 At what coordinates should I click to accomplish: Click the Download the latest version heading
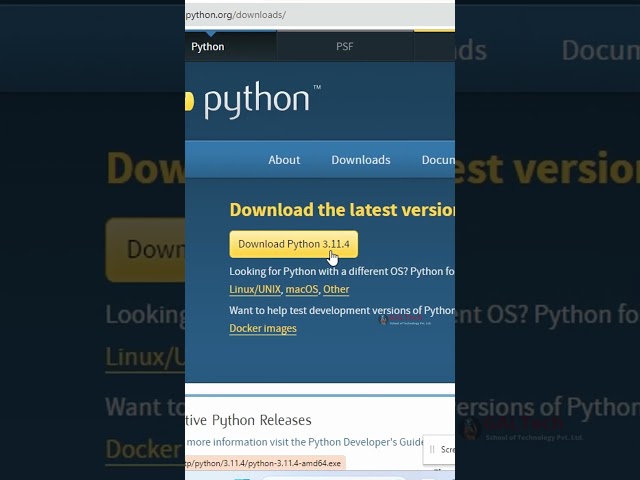click(x=342, y=210)
